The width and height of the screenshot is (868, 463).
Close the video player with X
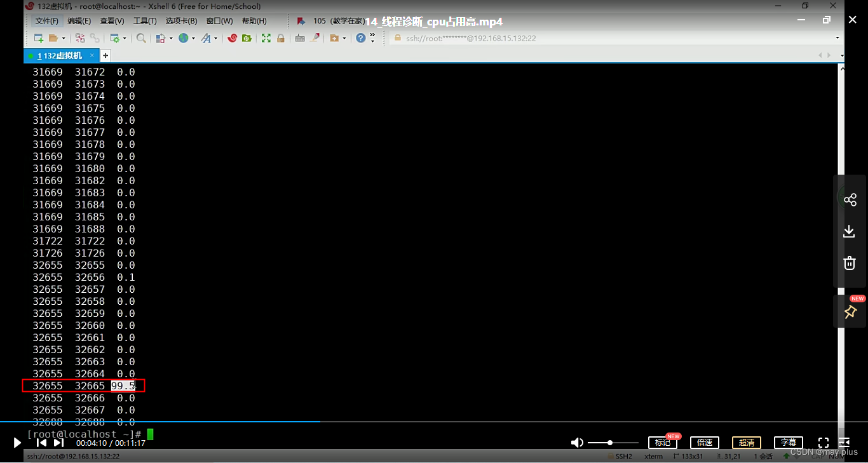point(853,20)
